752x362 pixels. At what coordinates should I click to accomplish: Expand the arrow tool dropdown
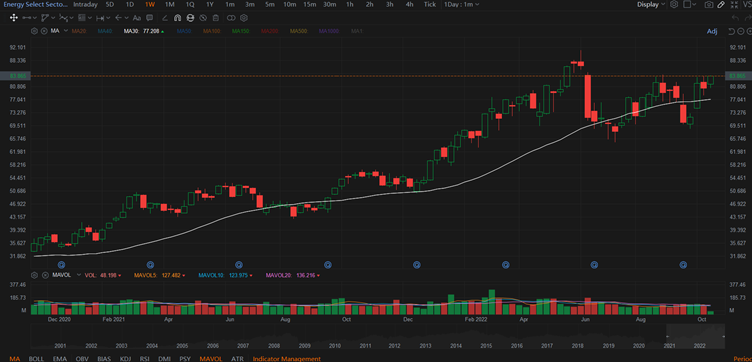click(x=126, y=18)
